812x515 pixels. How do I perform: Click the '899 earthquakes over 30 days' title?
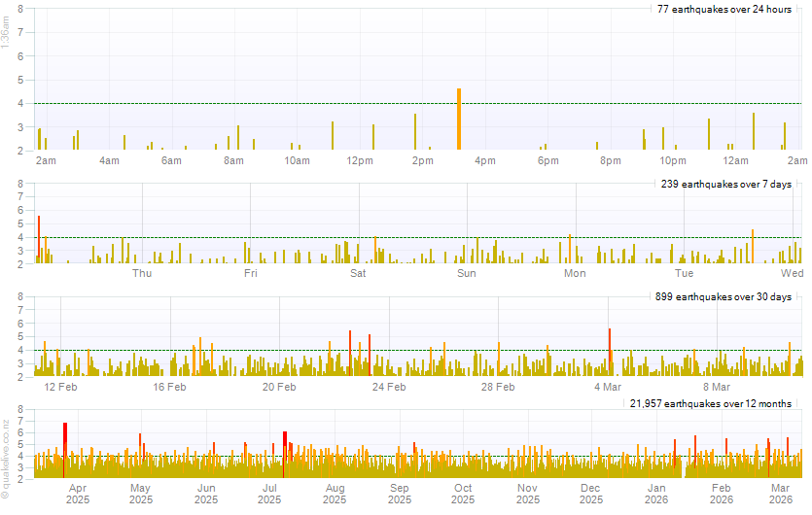click(x=724, y=296)
